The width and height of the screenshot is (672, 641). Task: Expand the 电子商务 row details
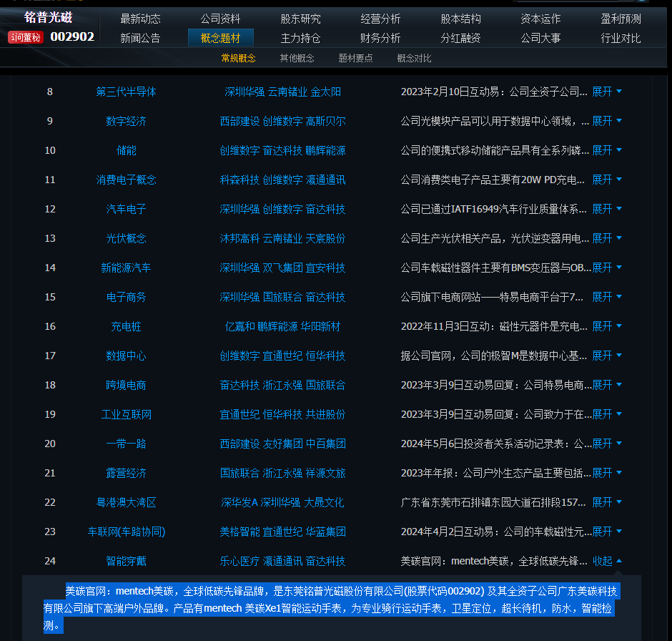click(606, 297)
